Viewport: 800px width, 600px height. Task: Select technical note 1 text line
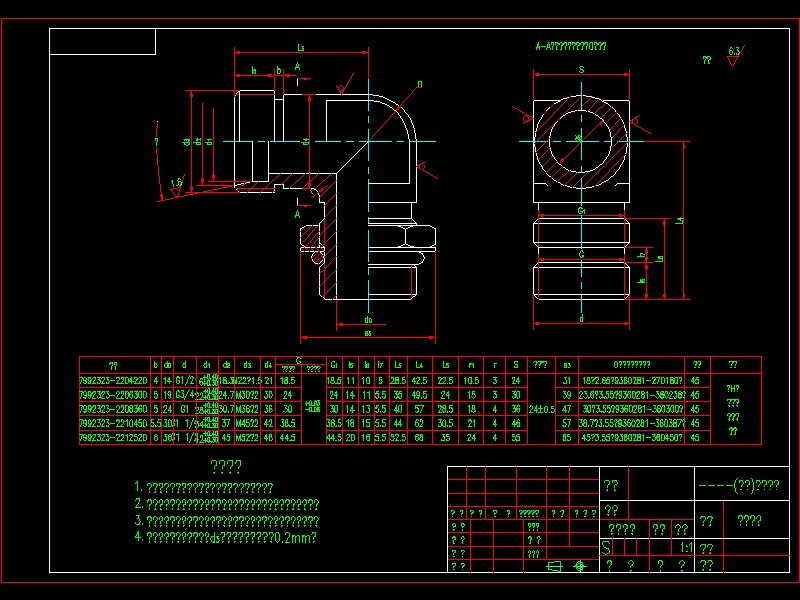204,488
